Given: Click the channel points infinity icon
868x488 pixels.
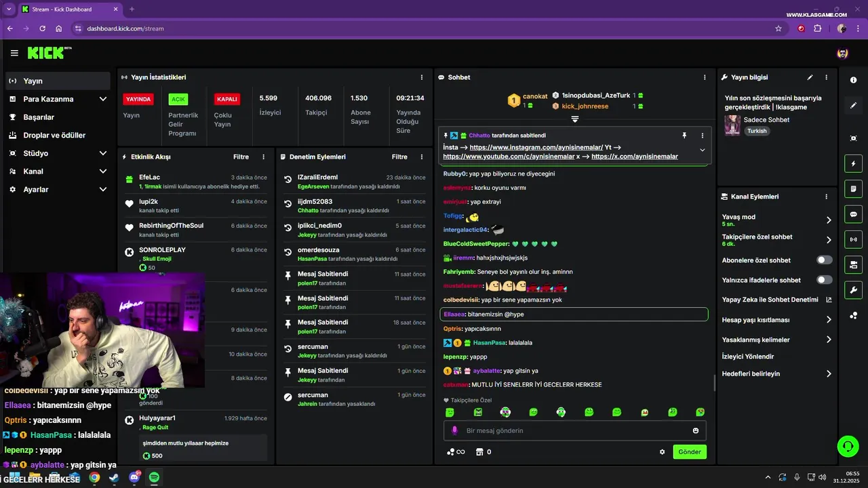Looking at the screenshot, I should coord(456,452).
